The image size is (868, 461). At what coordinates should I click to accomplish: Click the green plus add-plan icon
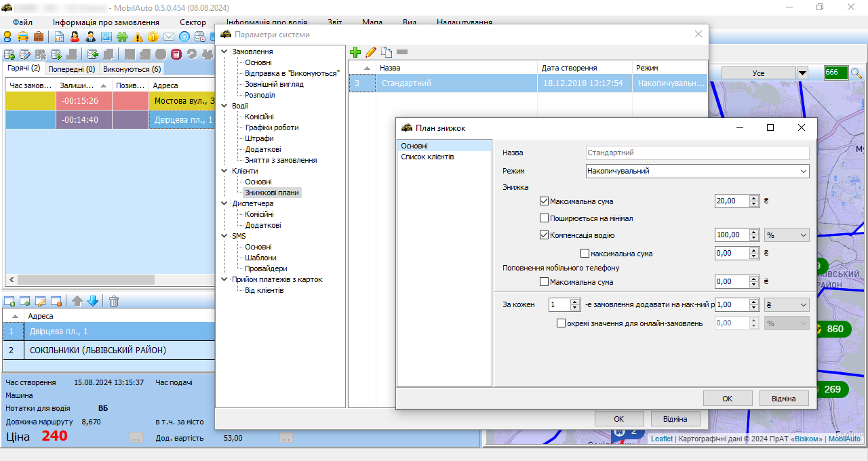tap(355, 52)
